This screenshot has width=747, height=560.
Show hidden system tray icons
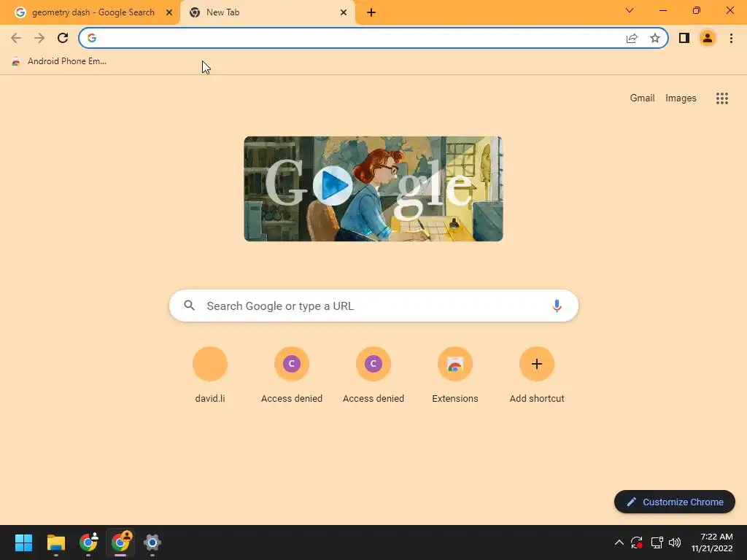[619, 542]
